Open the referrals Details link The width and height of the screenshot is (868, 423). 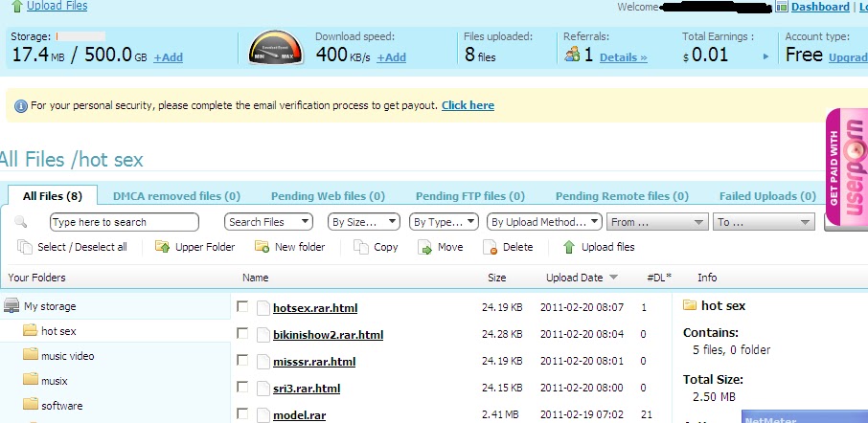tap(624, 57)
